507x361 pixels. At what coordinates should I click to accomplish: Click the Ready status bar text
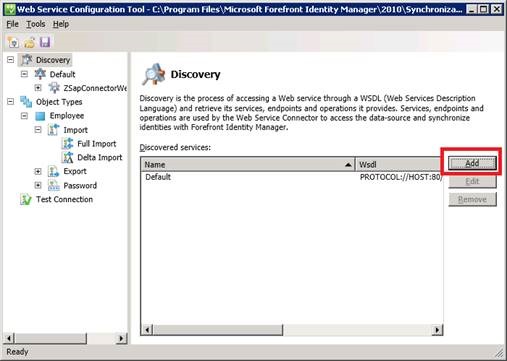(x=17, y=352)
